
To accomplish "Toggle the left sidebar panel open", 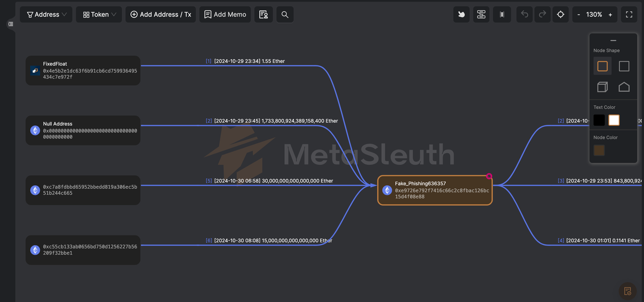I will [11, 24].
